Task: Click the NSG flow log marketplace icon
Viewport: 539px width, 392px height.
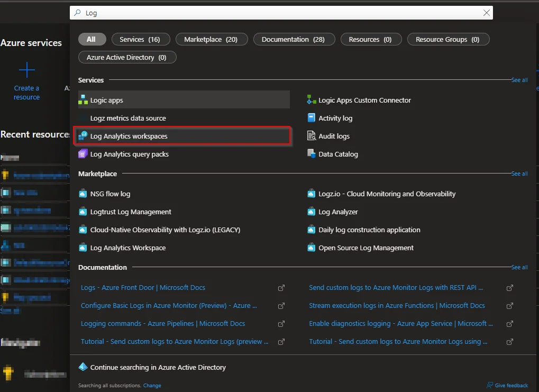Action: (83, 194)
